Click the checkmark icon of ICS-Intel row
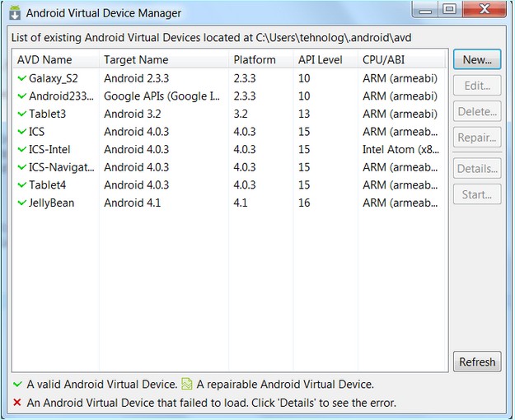Viewport: 515px width, 420px height. [x=21, y=149]
